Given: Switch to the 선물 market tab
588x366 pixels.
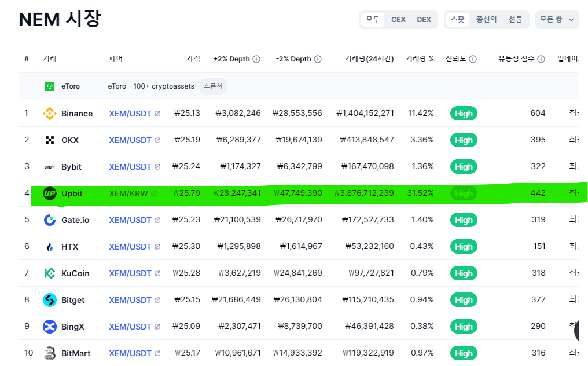Looking at the screenshot, I should [x=515, y=20].
